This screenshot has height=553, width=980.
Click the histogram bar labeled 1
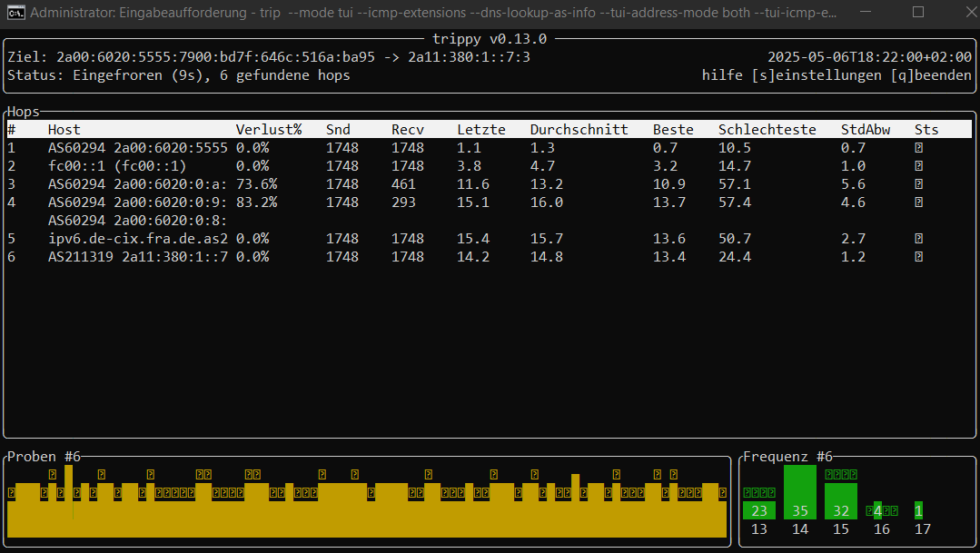point(918,510)
